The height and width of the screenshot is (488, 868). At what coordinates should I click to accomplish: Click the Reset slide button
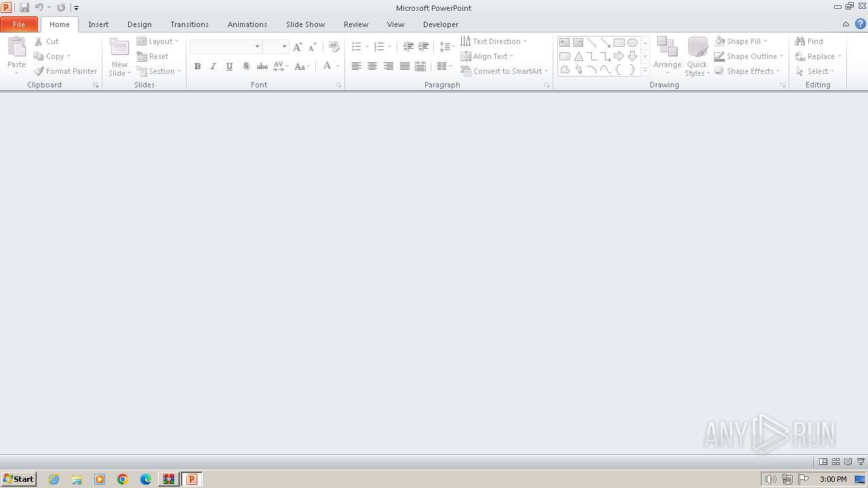153,56
